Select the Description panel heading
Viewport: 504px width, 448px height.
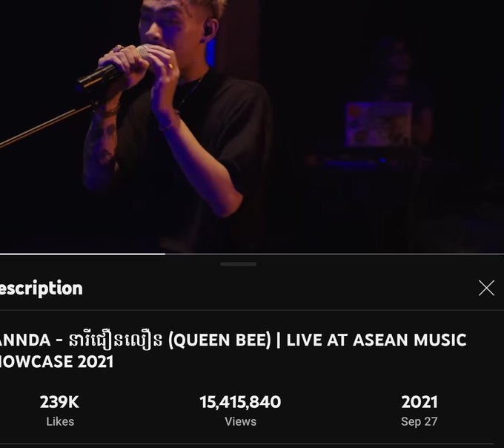click(x=42, y=289)
